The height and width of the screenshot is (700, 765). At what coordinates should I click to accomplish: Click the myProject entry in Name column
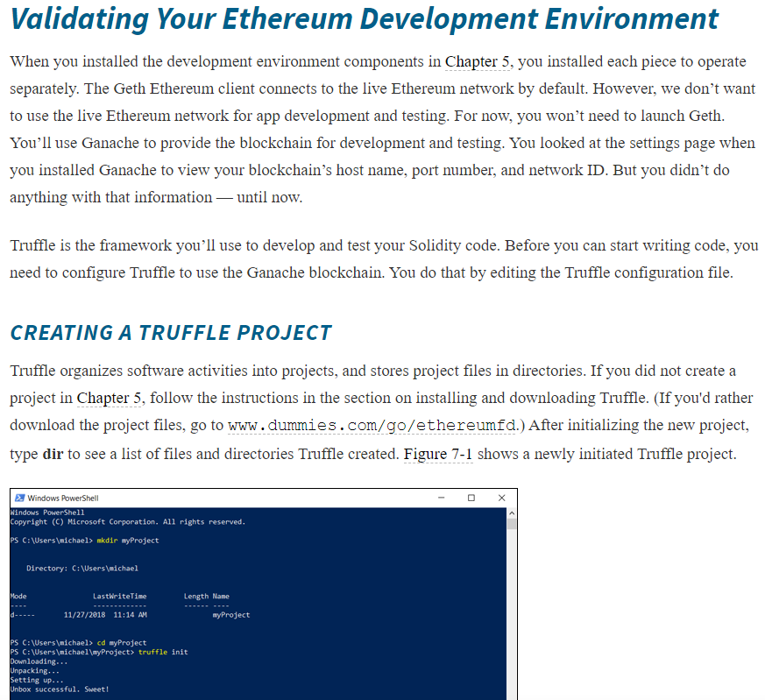point(231,615)
